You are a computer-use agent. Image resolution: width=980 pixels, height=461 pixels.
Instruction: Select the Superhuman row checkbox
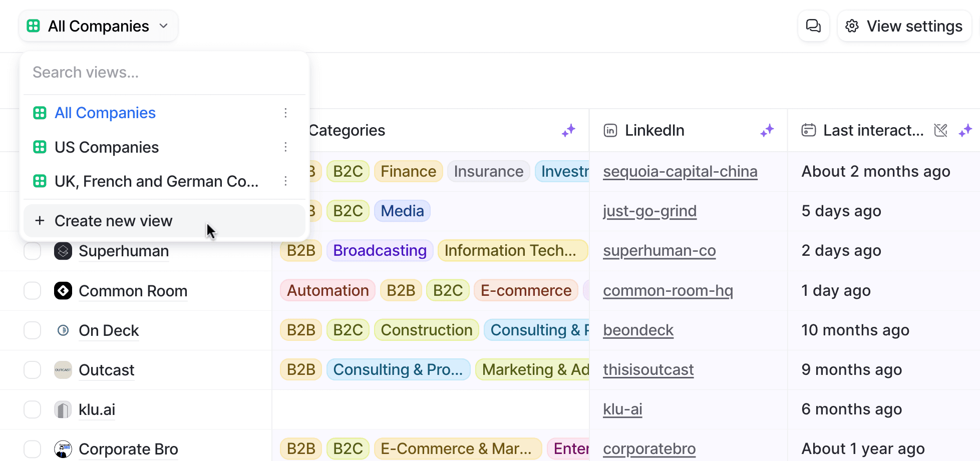[x=33, y=251]
